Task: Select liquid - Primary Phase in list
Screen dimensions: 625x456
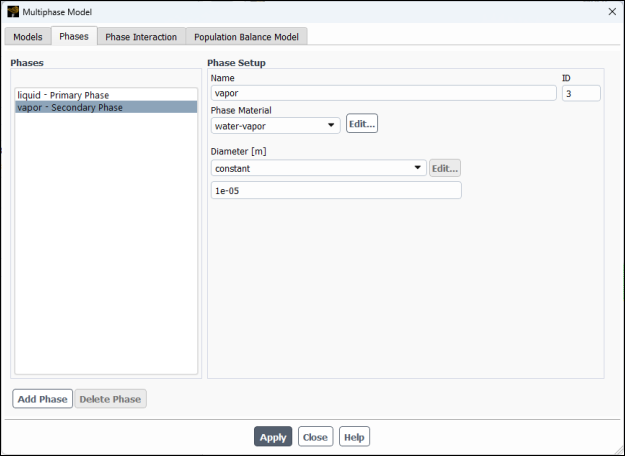Action: pyautogui.click(x=63, y=95)
